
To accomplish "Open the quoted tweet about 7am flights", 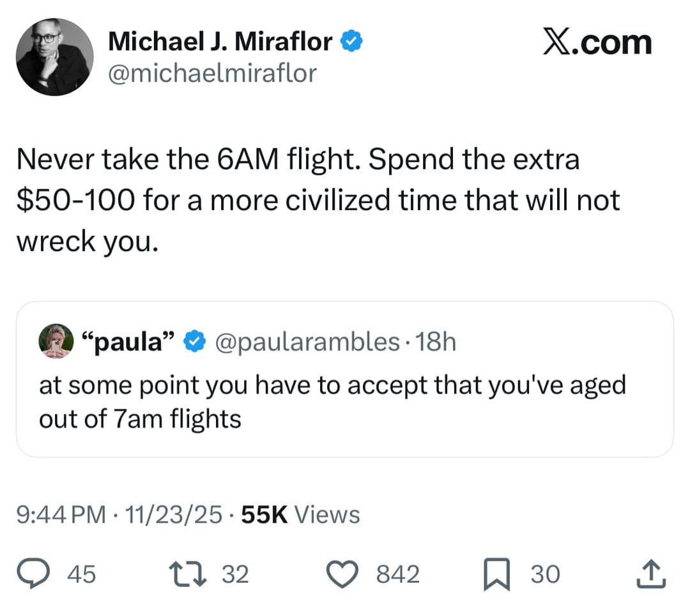I will point(332,403).
